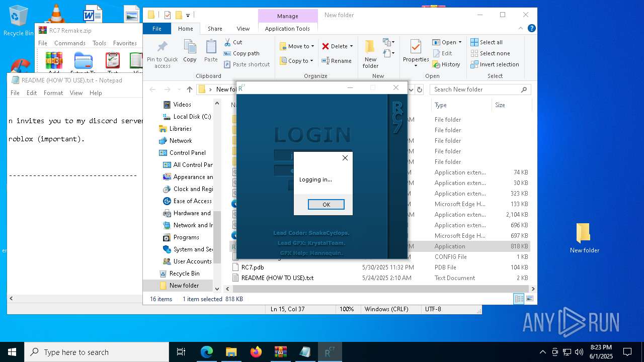Open the Application Tools tab

[x=287, y=29]
